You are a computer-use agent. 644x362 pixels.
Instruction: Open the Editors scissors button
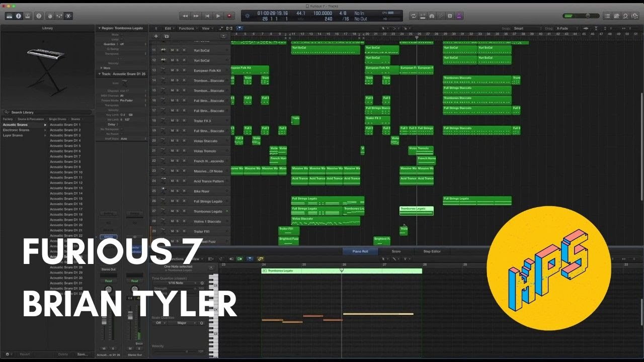68,16
